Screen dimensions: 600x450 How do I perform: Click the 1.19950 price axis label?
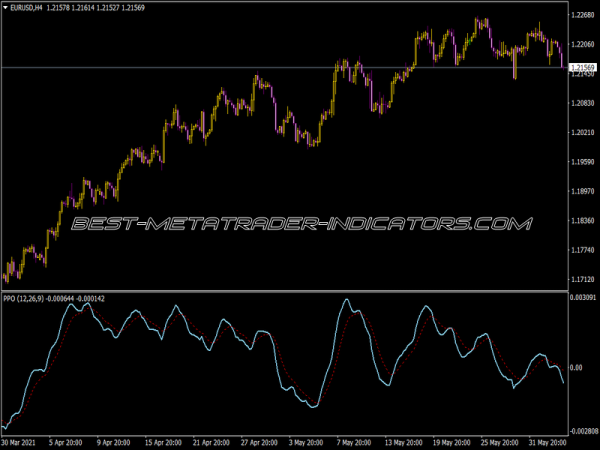[x=582, y=162]
